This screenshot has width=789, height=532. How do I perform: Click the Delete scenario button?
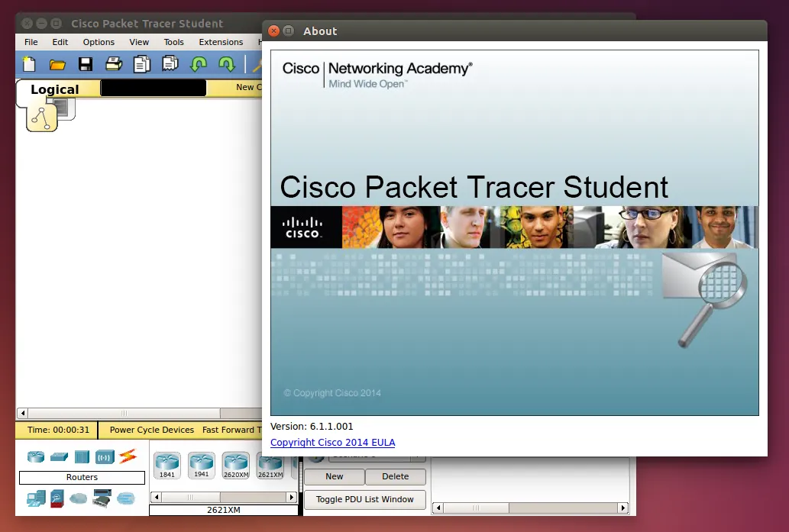pos(395,476)
